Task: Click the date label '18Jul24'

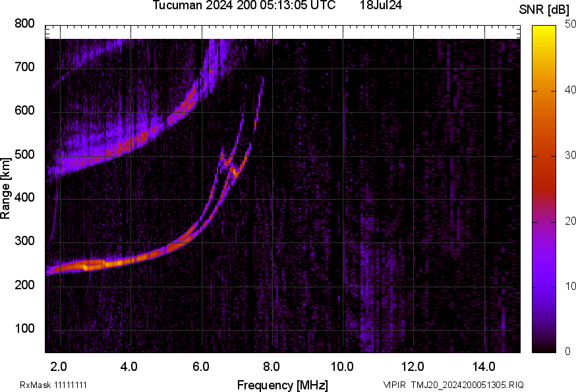Action: point(381,5)
